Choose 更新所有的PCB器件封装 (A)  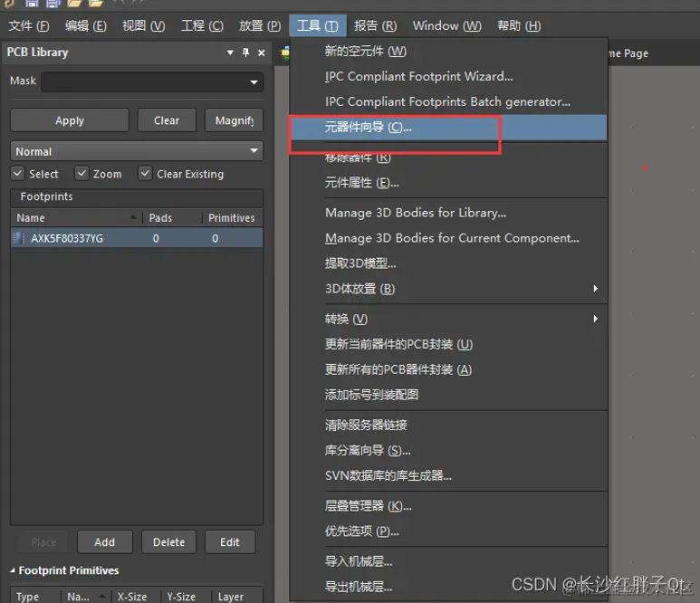coord(448,369)
